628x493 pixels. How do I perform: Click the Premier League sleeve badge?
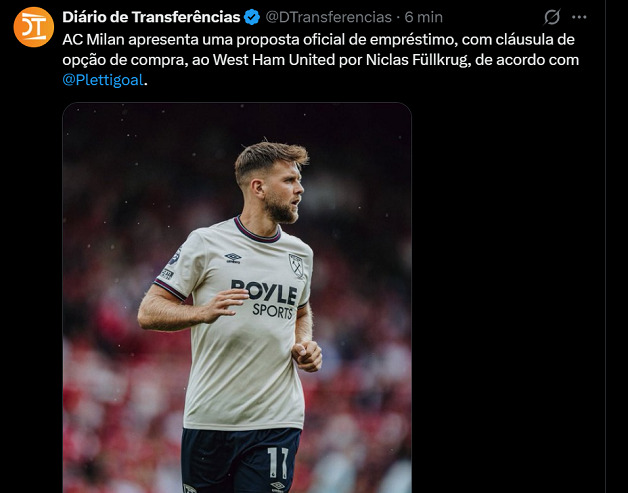[175, 256]
